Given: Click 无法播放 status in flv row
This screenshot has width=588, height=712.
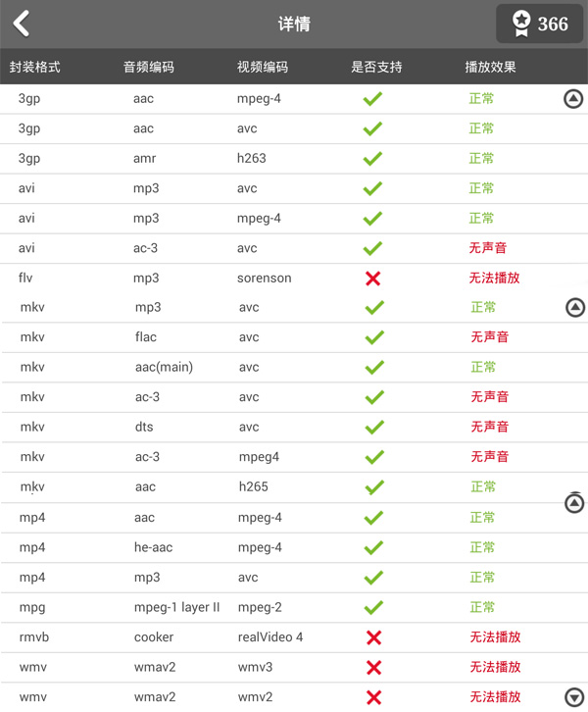Looking at the screenshot, I should (494, 278).
